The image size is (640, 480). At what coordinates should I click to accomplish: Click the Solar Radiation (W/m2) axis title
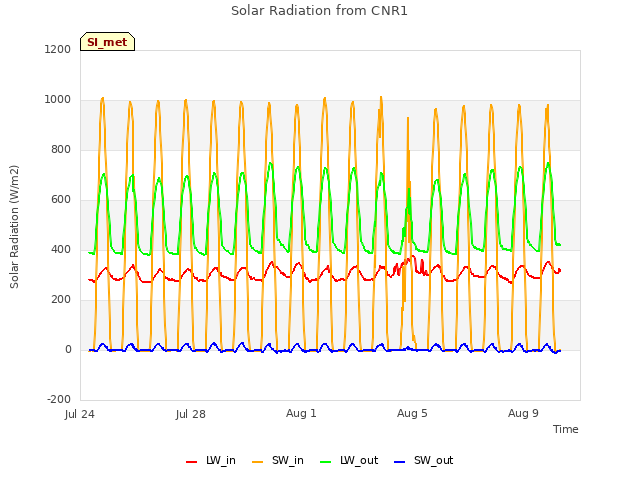pyautogui.click(x=14, y=227)
